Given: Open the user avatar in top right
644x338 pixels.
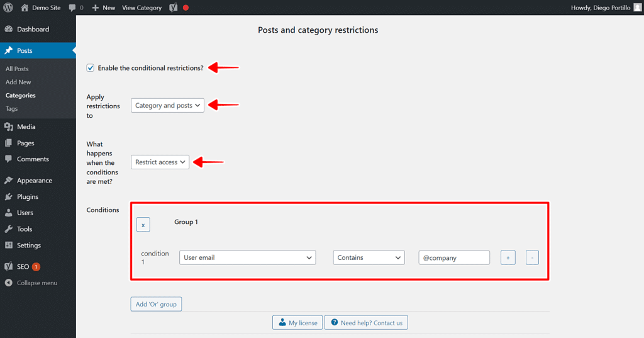Looking at the screenshot, I should (638, 8).
